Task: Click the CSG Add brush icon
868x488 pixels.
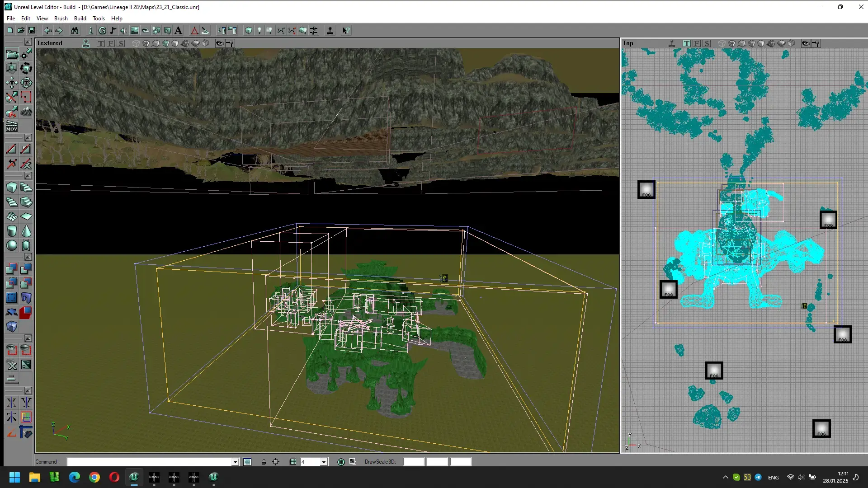Action: 12,269
